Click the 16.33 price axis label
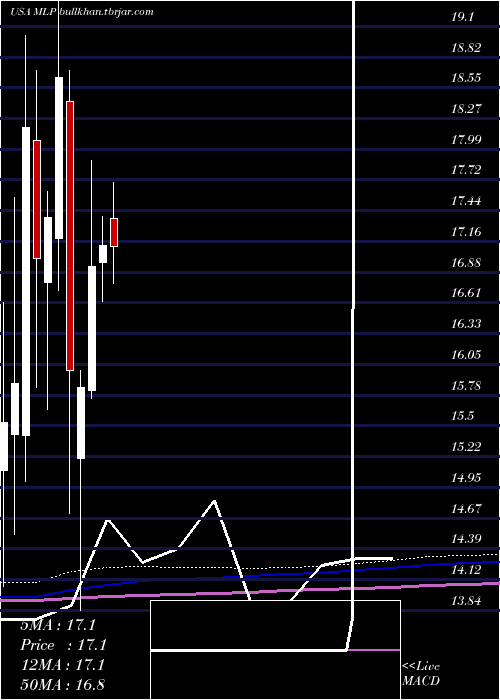The image size is (500, 700). point(466,324)
